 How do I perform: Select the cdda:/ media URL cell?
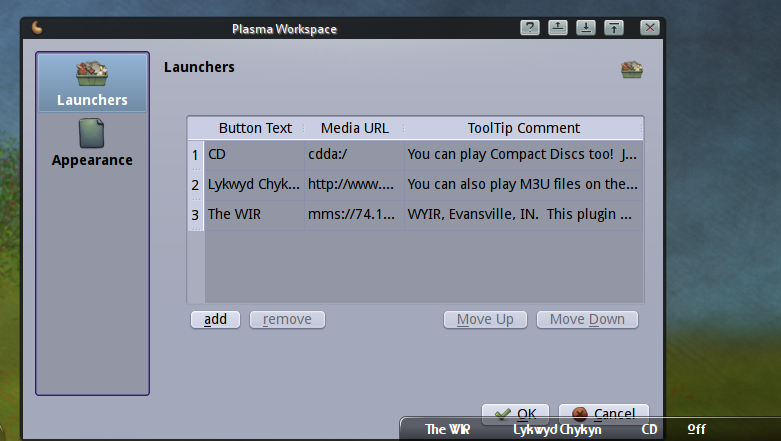[x=355, y=155]
